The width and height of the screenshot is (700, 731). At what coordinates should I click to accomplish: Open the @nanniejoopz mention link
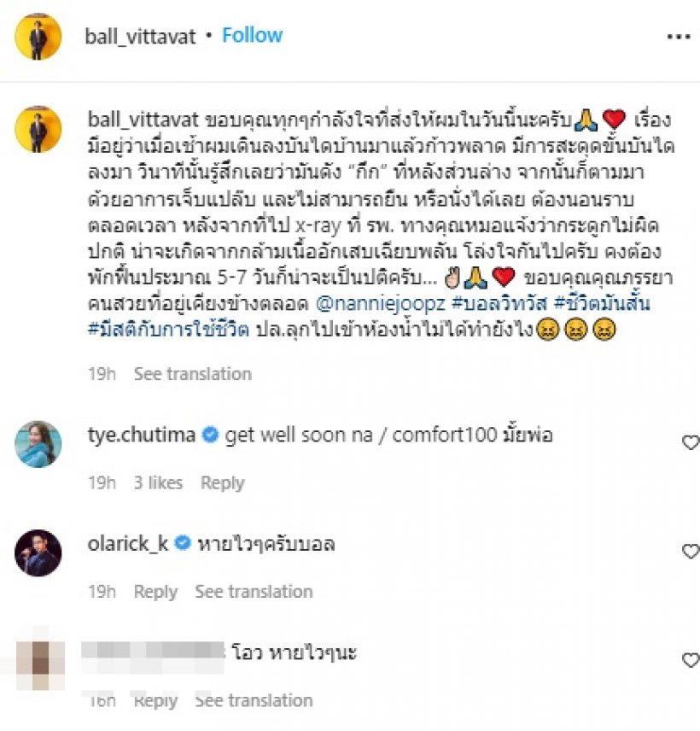(381, 303)
